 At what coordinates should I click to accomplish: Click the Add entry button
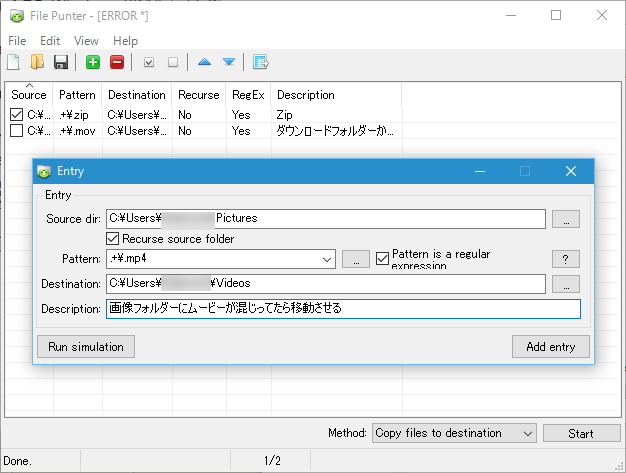(551, 346)
